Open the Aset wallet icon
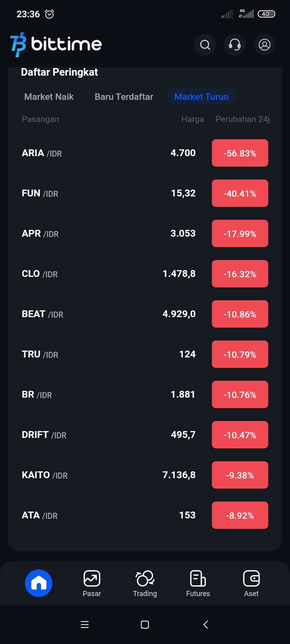 [251, 579]
